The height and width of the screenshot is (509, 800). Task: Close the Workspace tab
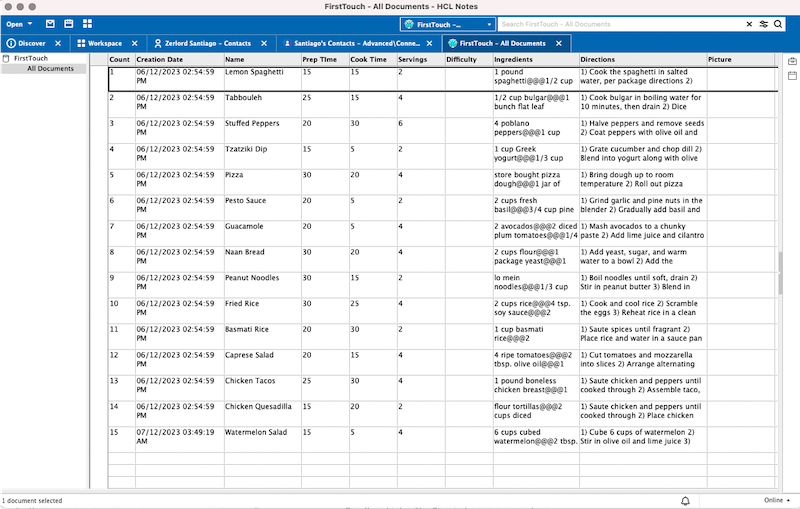tap(135, 43)
